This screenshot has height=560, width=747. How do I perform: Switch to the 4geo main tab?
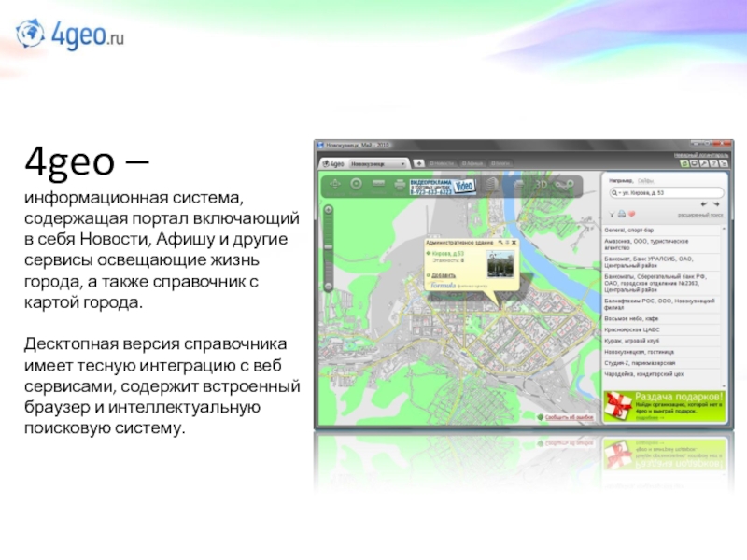(x=333, y=164)
